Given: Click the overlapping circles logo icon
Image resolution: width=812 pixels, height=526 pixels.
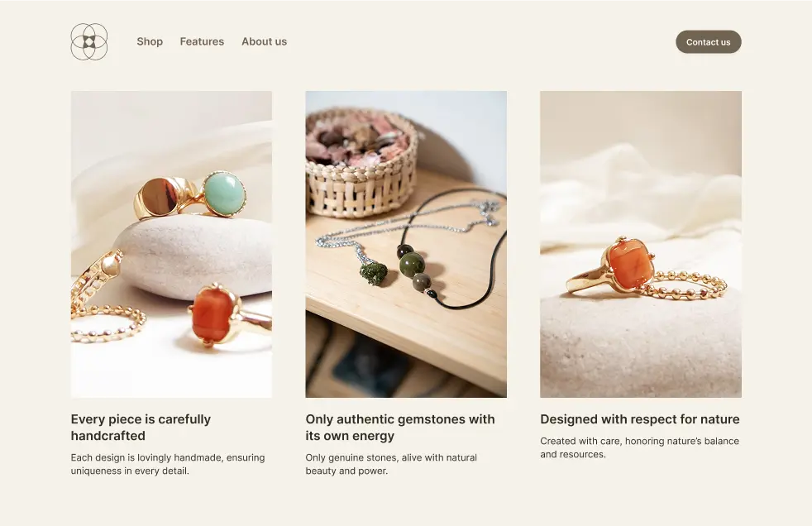Looking at the screenshot, I should 89,41.
